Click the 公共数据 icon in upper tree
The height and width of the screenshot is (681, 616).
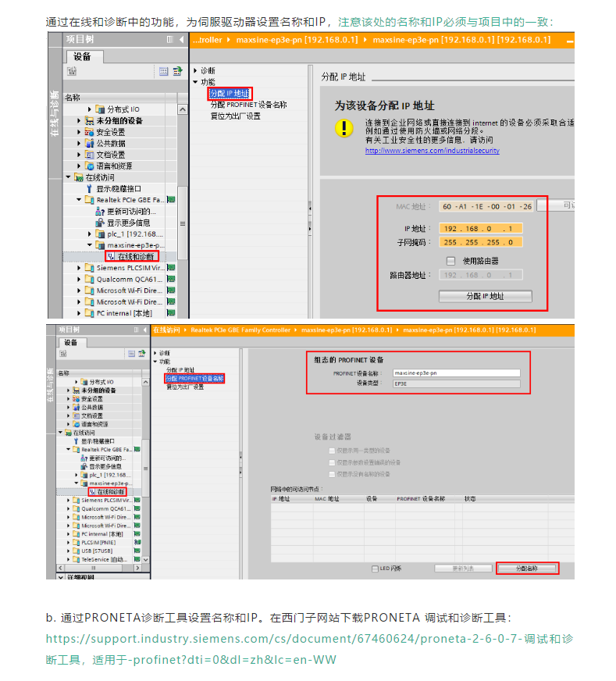coord(90,144)
